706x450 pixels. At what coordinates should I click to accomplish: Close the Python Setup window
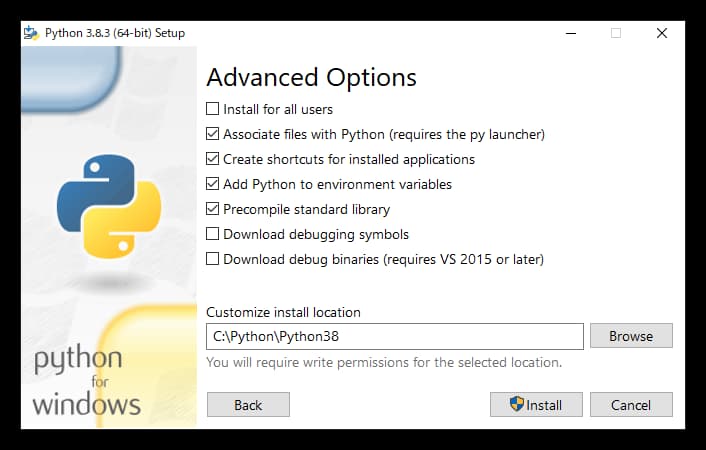point(661,33)
